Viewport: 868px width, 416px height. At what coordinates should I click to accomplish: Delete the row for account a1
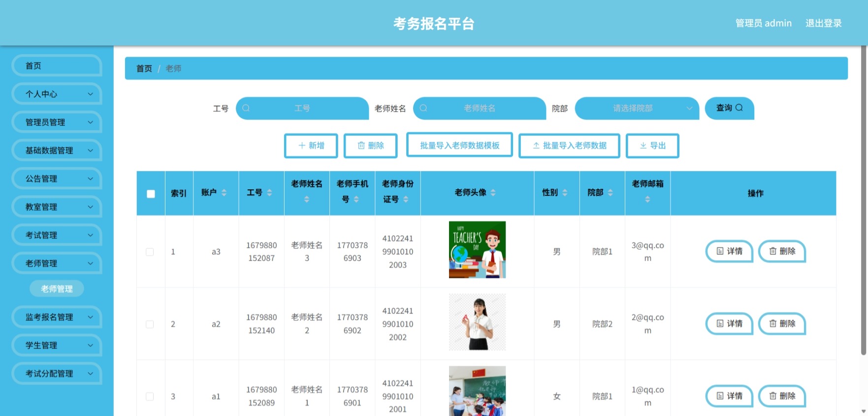(x=782, y=396)
